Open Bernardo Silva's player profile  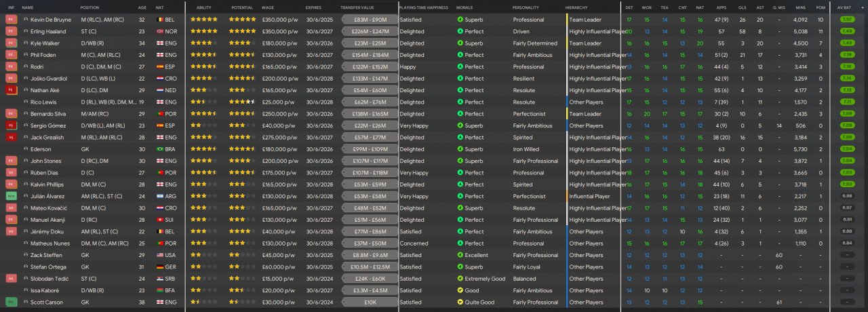tap(48, 114)
